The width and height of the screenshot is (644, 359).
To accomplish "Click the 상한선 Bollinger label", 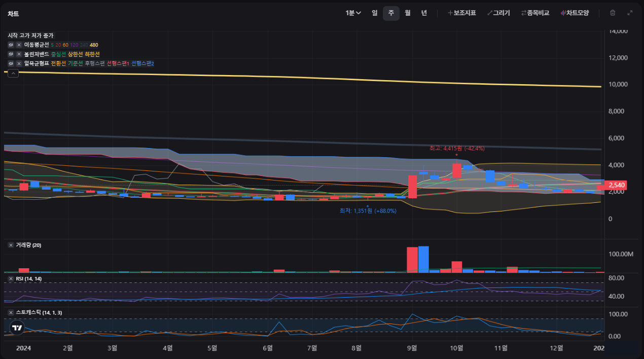I will click(75, 54).
